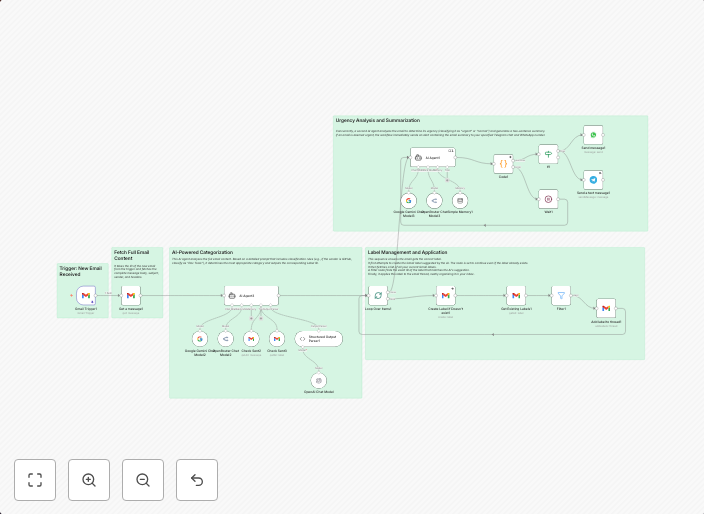
Task: Click the OpenAI Chat Model node
Action: point(319,380)
